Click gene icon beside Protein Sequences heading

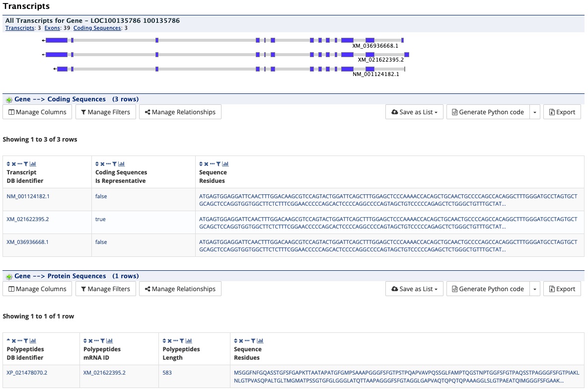[x=9, y=277]
